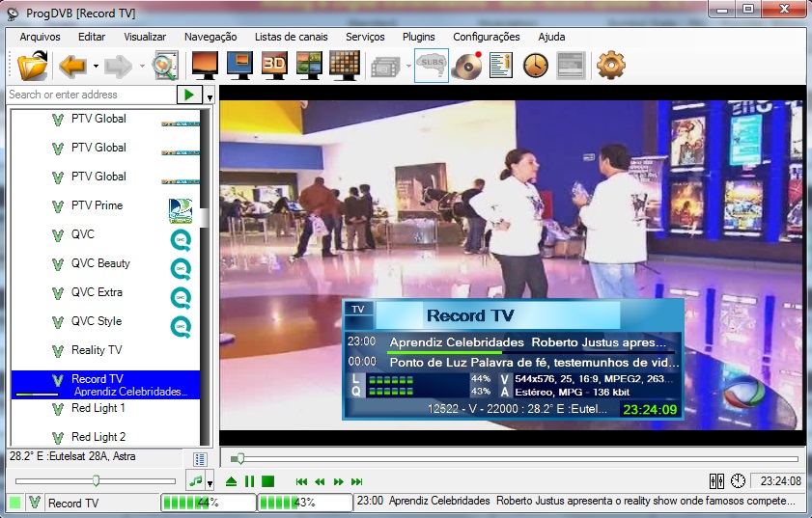Click Record TV title in the OSD

(x=470, y=315)
